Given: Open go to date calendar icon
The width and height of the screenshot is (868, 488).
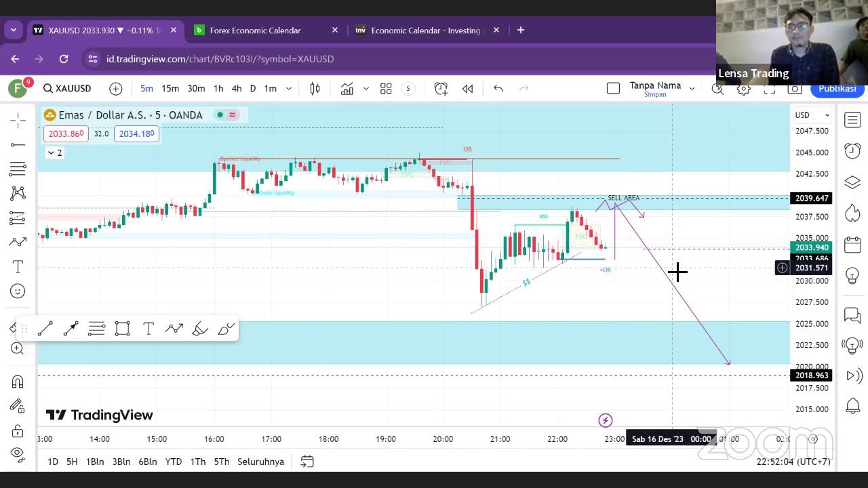Looking at the screenshot, I should click(307, 462).
